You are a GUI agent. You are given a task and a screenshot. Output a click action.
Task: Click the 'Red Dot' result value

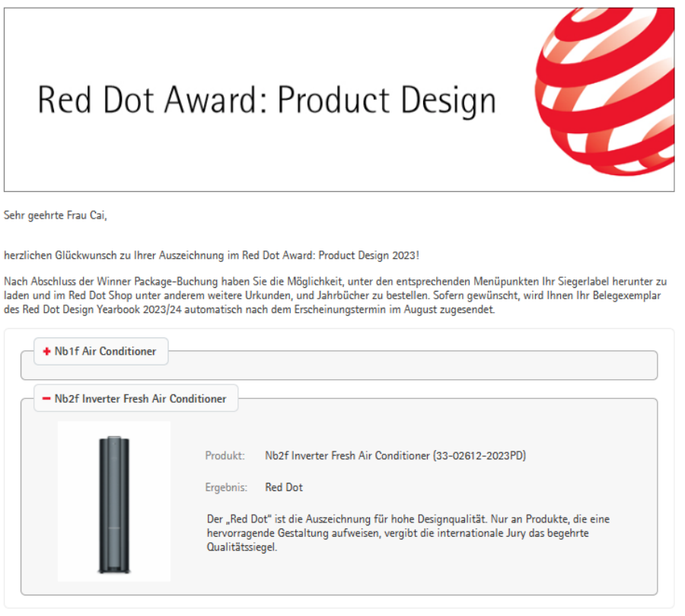284,487
